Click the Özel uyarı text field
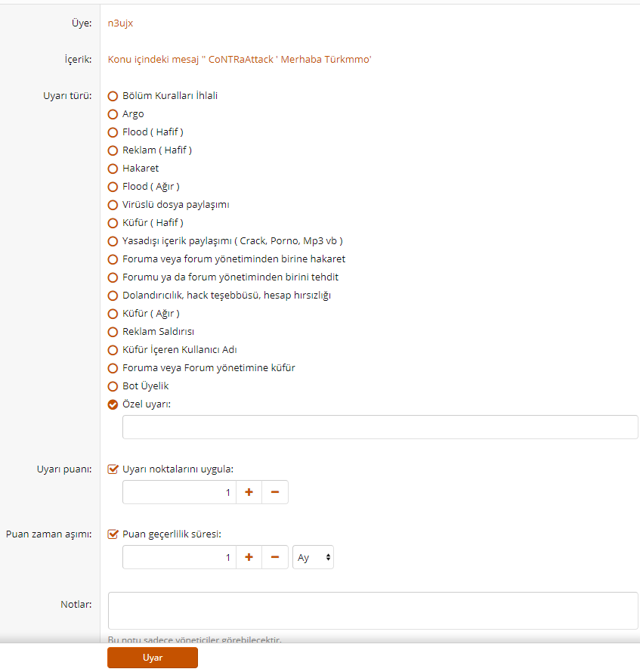 coord(380,427)
